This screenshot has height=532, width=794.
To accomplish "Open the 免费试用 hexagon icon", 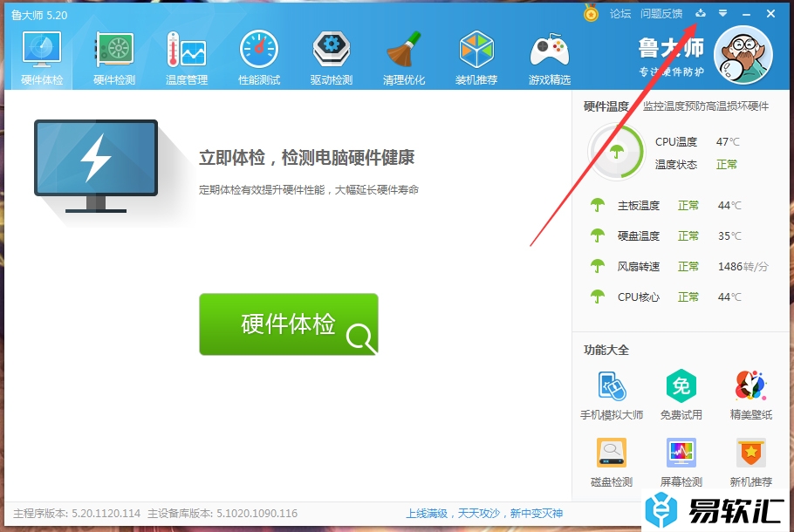I will coord(681,396).
